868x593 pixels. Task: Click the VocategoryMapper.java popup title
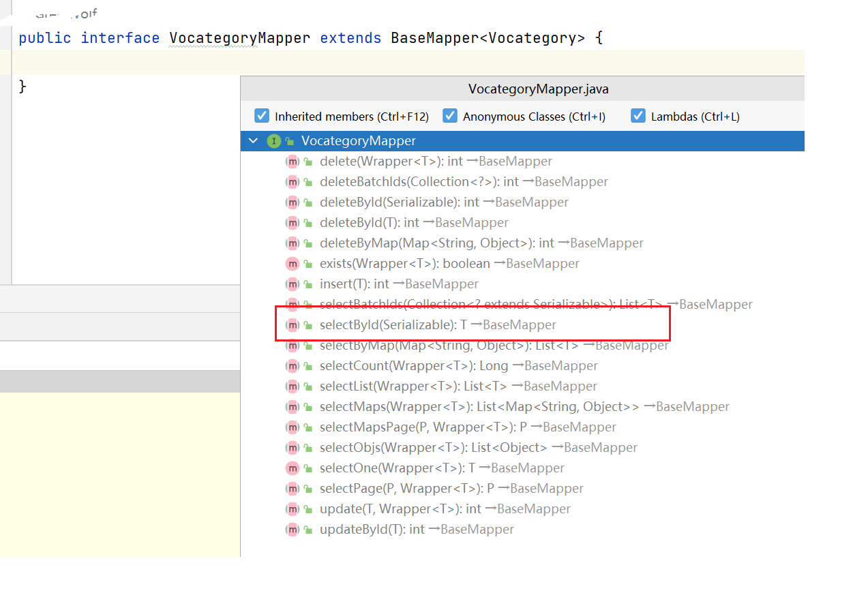click(x=539, y=89)
